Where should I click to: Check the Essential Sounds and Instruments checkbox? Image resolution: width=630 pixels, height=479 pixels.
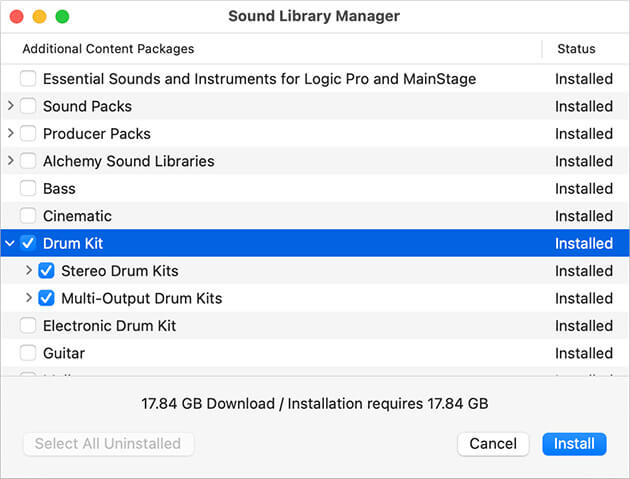coord(28,79)
